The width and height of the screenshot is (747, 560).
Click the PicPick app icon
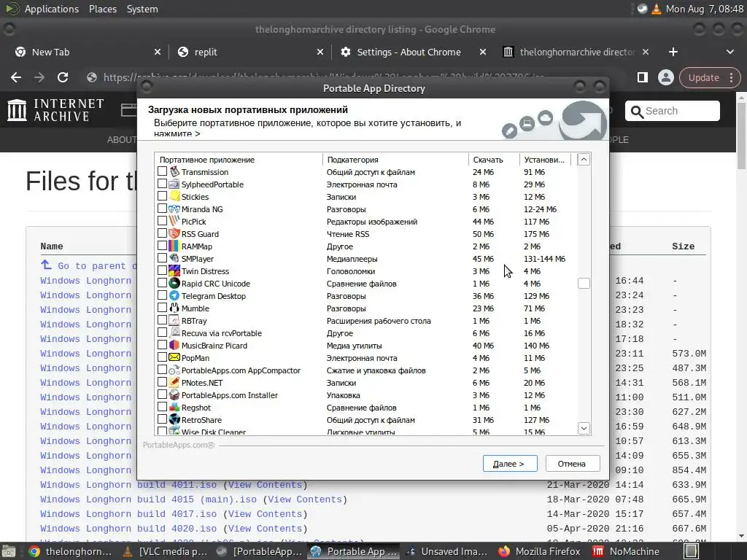(174, 222)
